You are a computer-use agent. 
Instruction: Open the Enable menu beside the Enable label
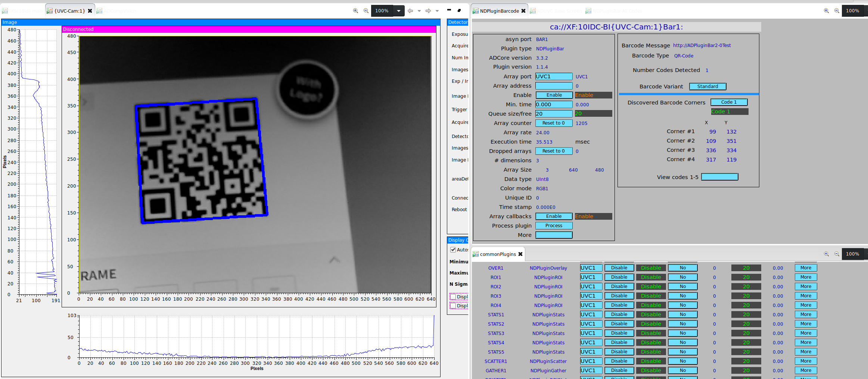tap(554, 95)
